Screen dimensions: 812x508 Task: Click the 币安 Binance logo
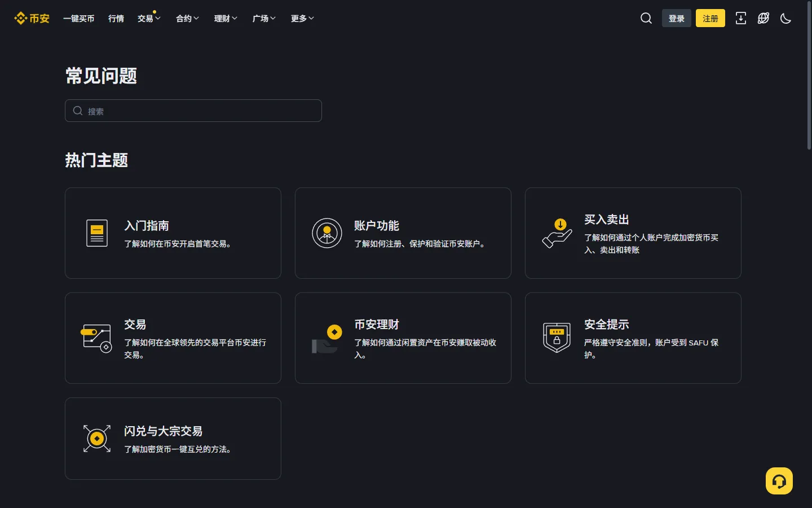(32, 19)
